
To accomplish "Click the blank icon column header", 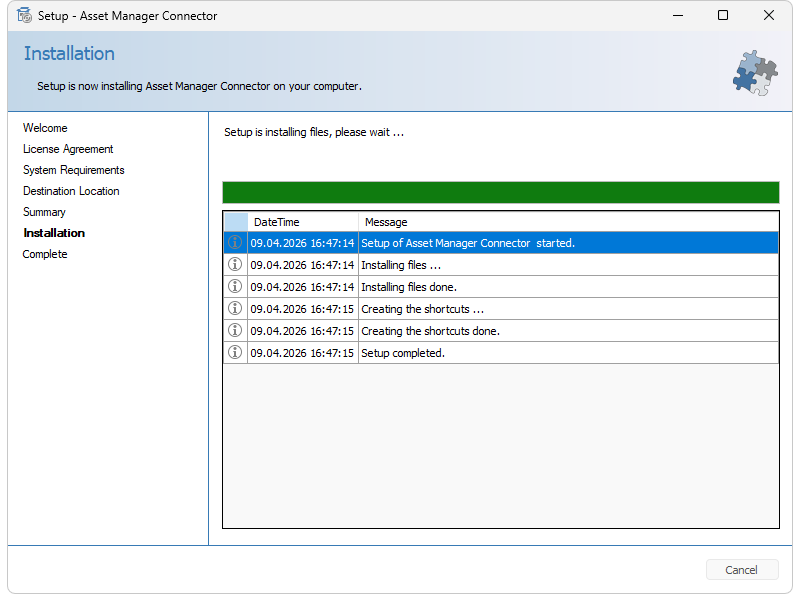I will tap(236, 222).
